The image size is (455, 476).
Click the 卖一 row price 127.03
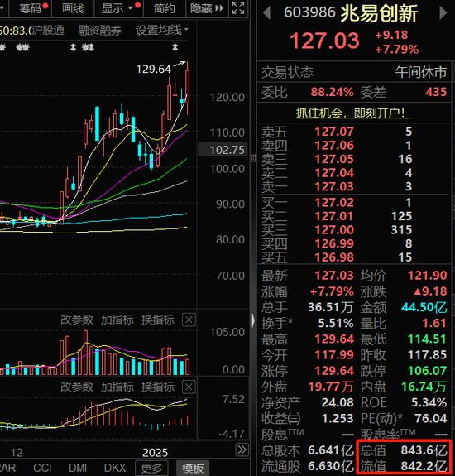point(334,186)
